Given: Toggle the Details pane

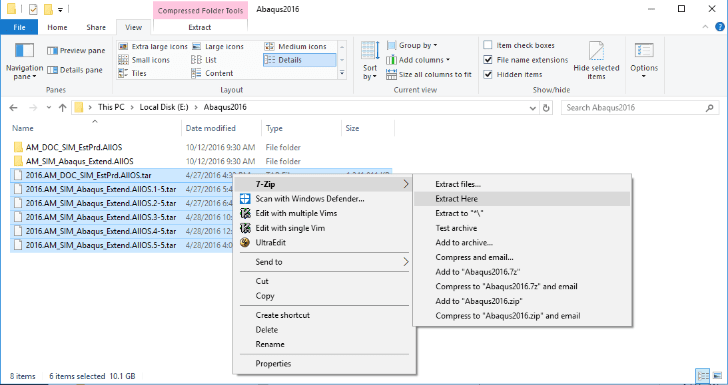Looking at the screenshot, I should pyautogui.click(x=75, y=70).
